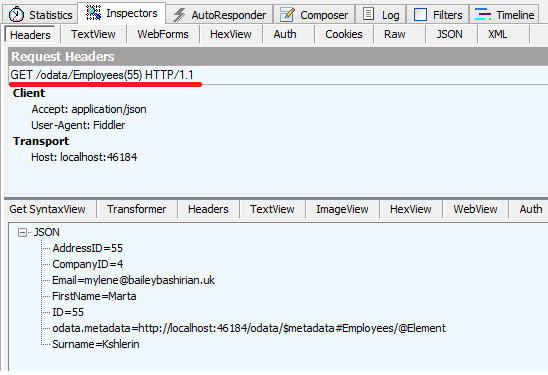
Task: Select the Client header group
Action: click(x=29, y=93)
